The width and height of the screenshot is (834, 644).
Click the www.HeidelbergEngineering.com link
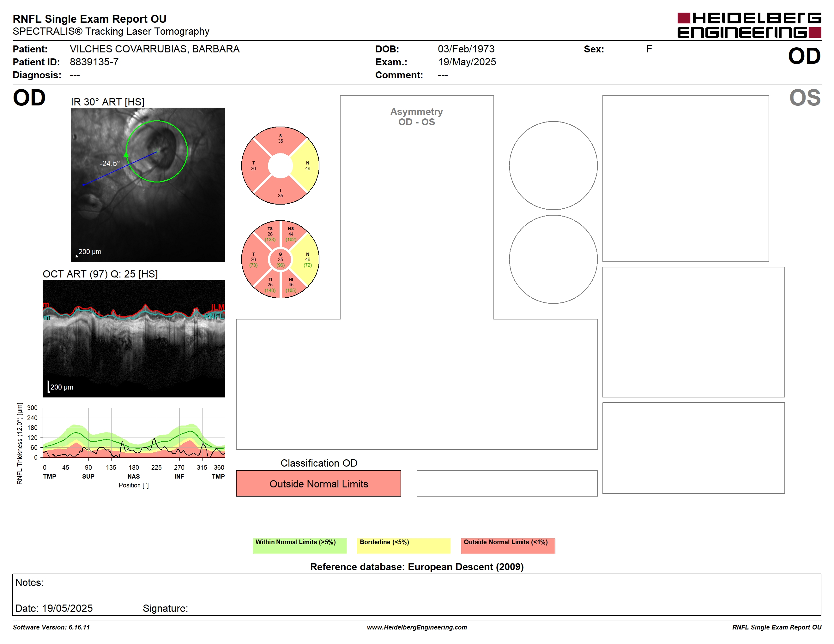tap(417, 627)
